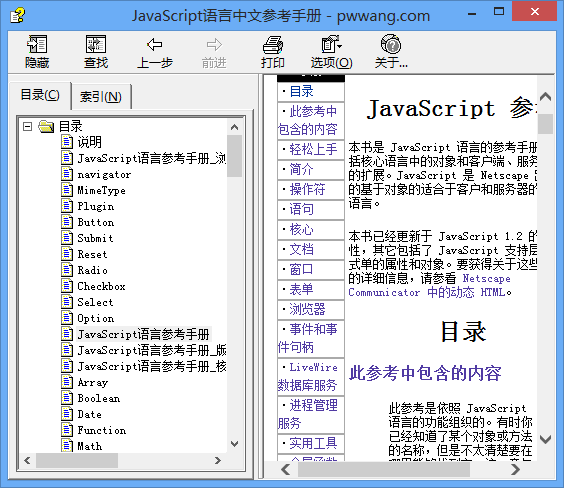
Task: Open the 核心 sidebar link
Action: click(301, 229)
